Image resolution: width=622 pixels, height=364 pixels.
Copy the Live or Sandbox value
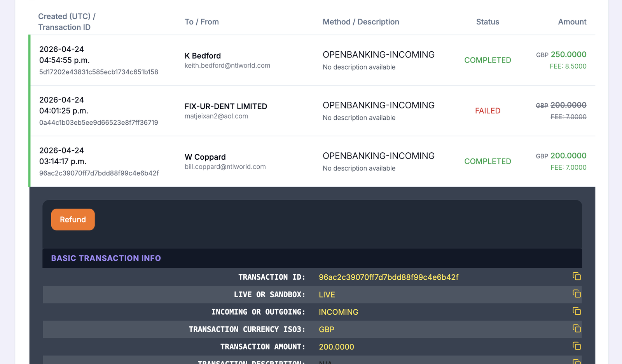[x=577, y=294]
